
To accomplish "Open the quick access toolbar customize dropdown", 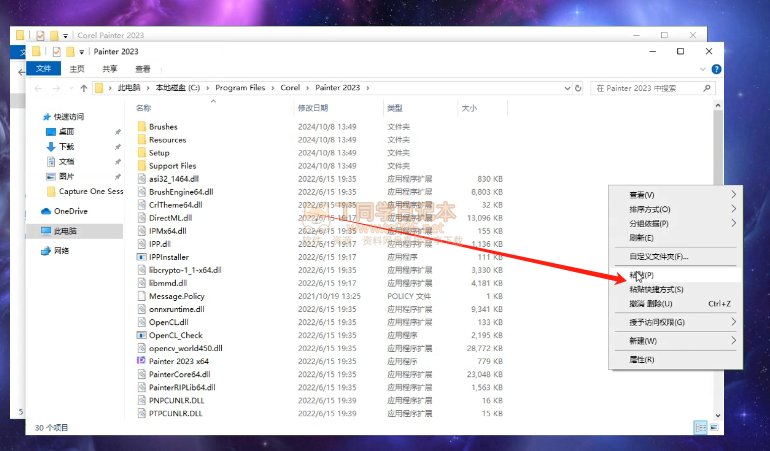I will pyautogui.click(x=81, y=52).
